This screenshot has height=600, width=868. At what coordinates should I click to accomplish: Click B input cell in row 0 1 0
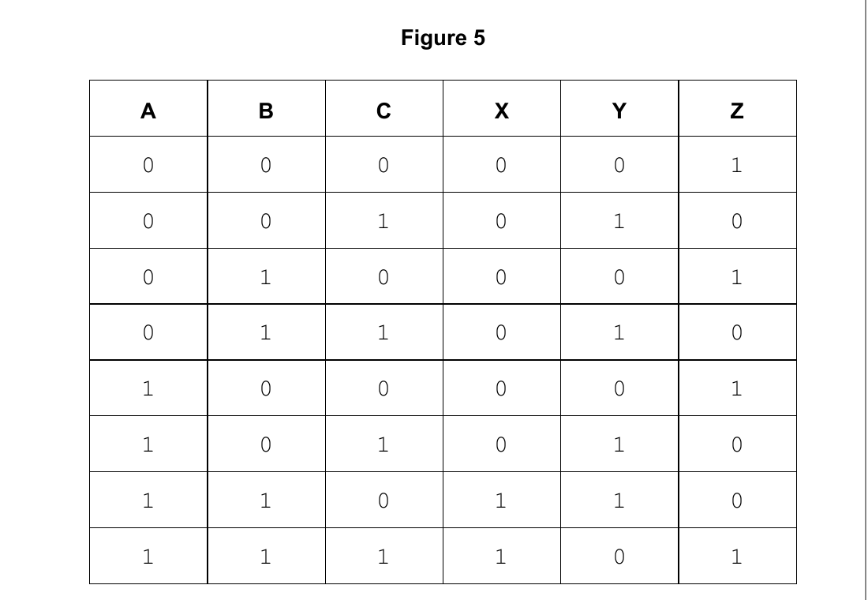266,276
